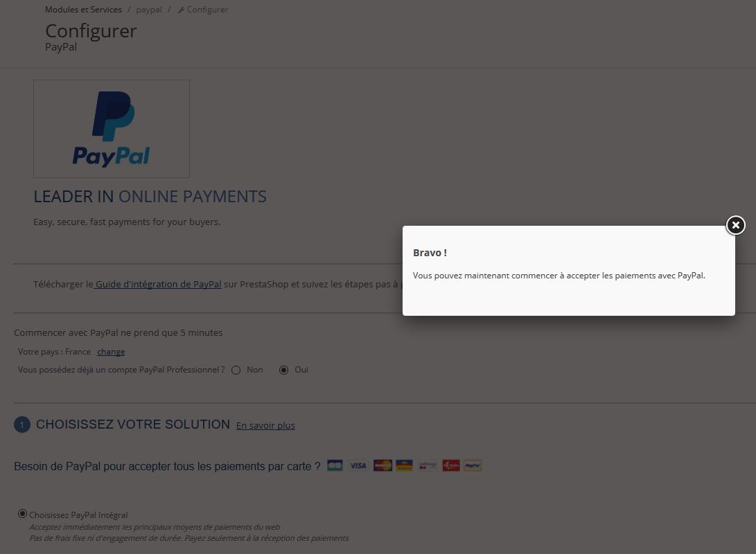Viewport: 756px width, 554px height.
Task: Click the PayPal payment card icon
Action: click(473, 465)
